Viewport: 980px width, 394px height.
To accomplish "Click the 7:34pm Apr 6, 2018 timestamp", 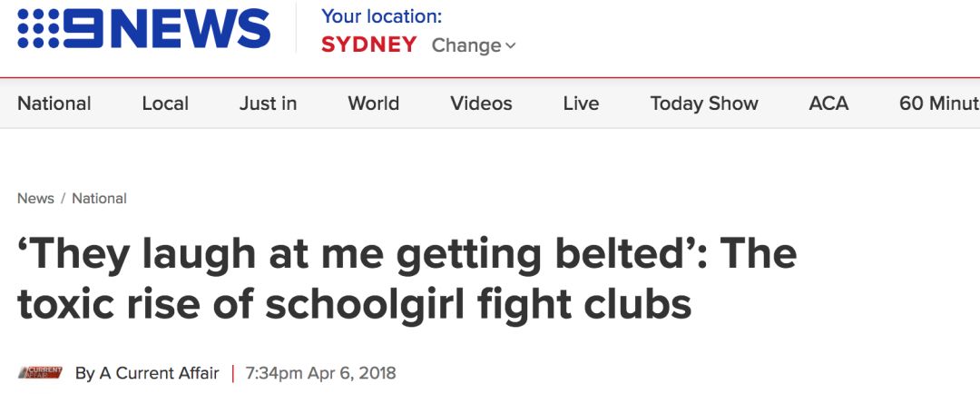I will coord(321,373).
